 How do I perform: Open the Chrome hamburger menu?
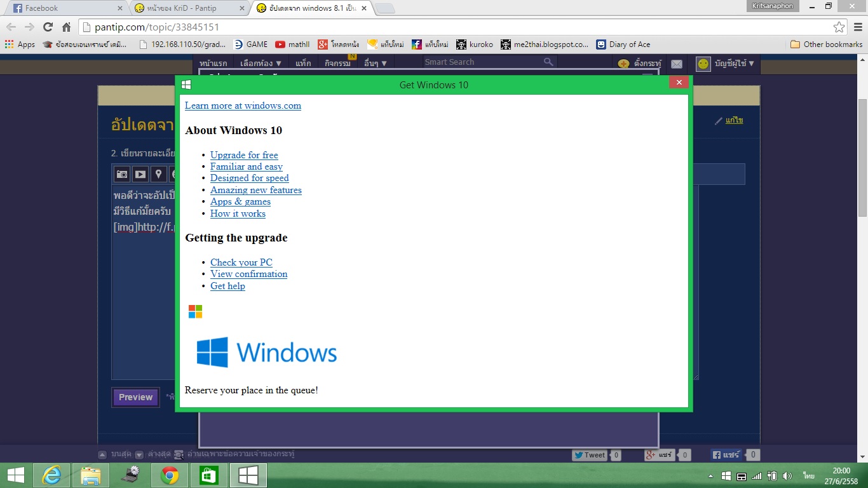(x=858, y=27)
